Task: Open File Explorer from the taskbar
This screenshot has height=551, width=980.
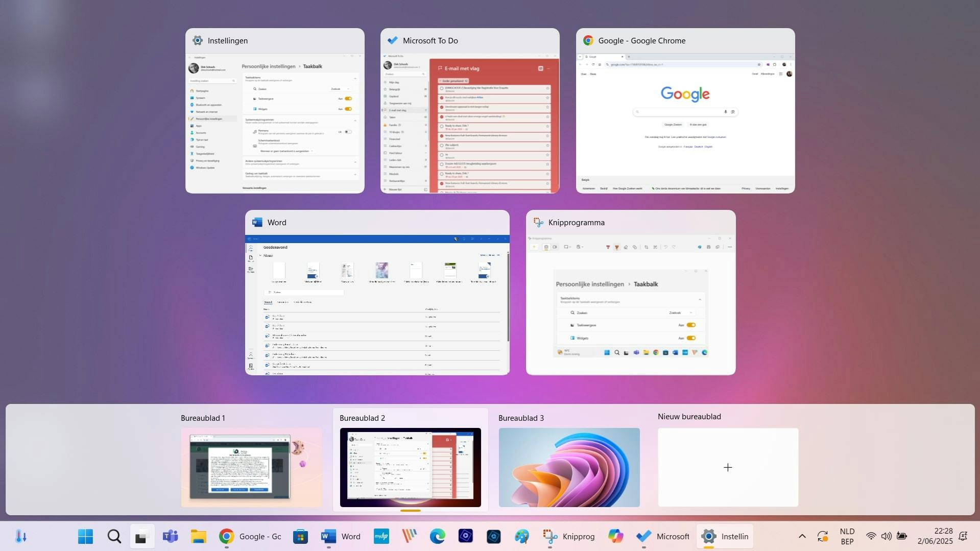Action: click(x=198, y=537)
